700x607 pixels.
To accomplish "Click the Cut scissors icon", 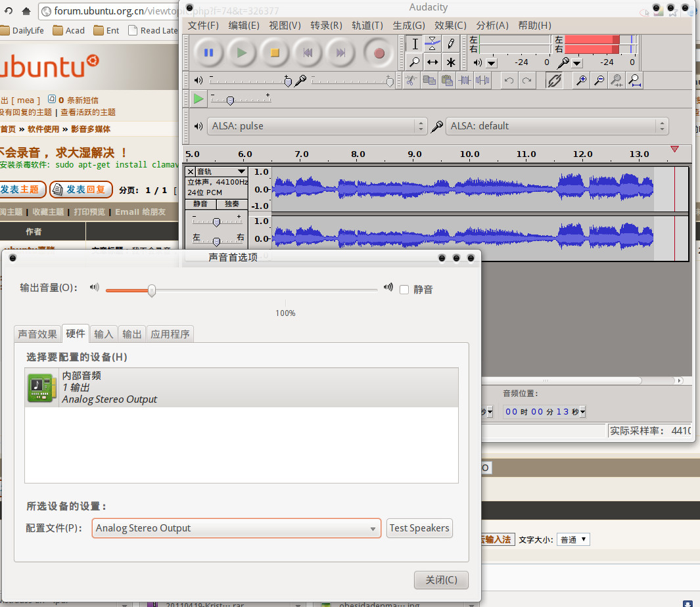I will 411,80.
